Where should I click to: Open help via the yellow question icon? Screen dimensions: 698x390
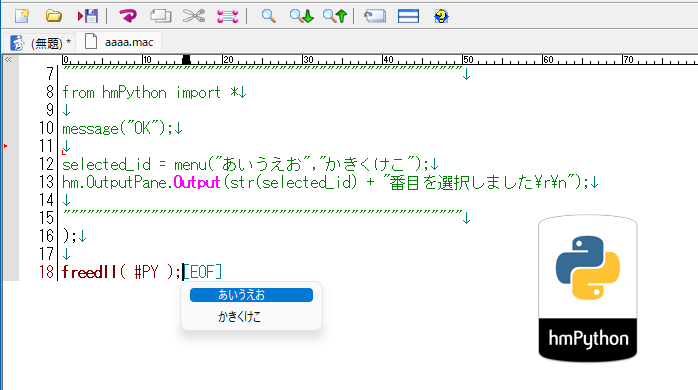(441, 16)
